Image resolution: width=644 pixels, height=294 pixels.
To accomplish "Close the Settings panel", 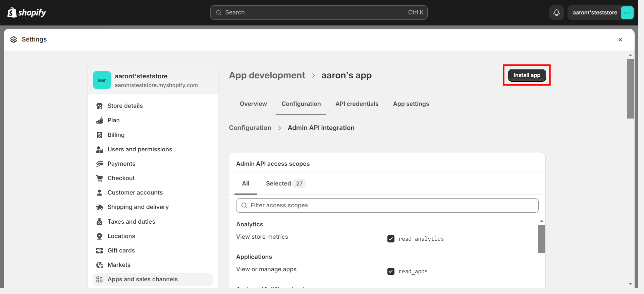I will point(620,40).
